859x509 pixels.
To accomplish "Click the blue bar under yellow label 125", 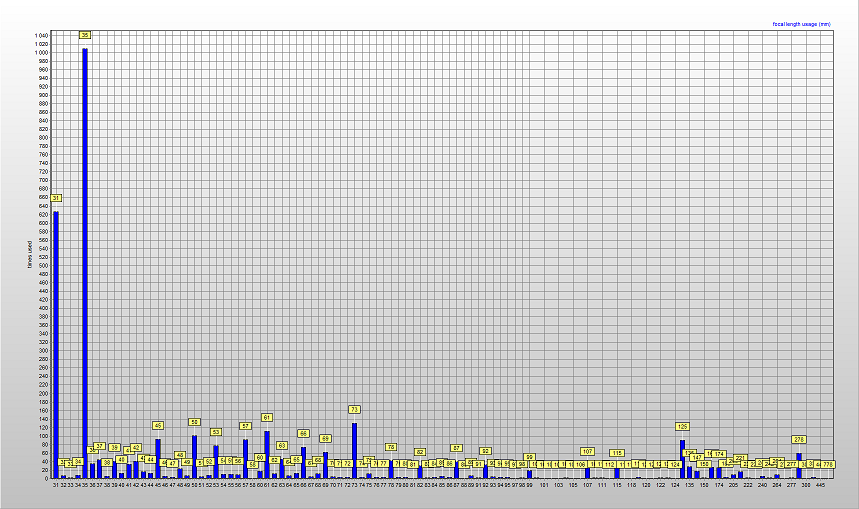I will [682, 459].
